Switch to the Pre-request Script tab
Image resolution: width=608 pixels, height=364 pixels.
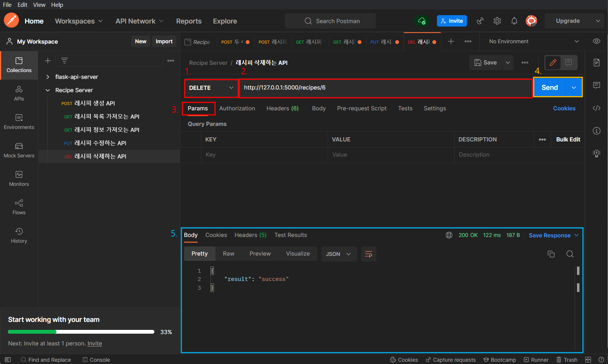click(362, 108)
